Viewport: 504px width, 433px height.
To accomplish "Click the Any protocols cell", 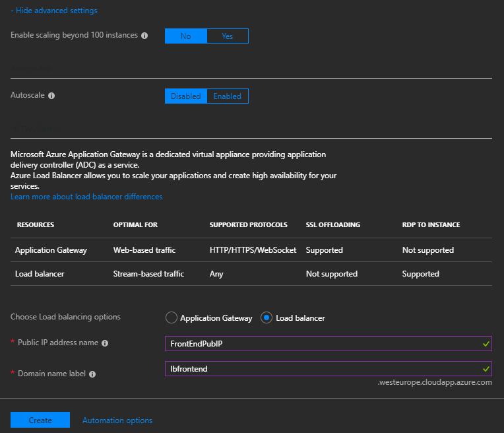I will click(216, 274).
